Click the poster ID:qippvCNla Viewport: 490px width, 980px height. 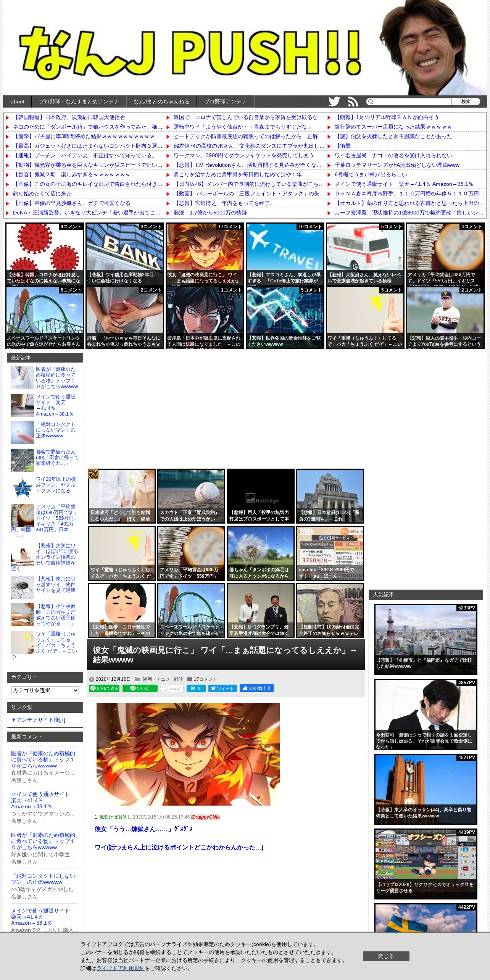point(205,817)
